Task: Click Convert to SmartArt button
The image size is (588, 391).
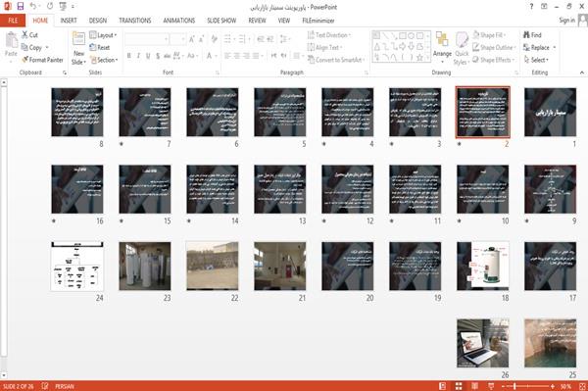Action: (335, 60)
